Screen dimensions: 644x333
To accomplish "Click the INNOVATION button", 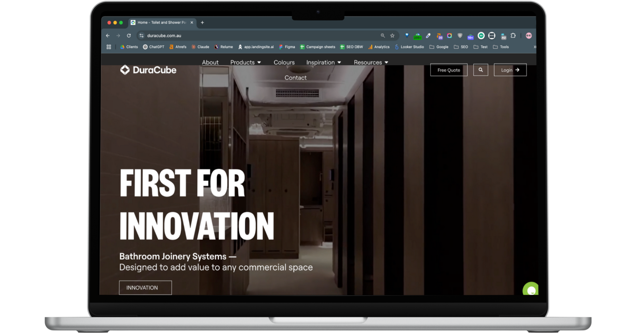I will tap(145, 288).
